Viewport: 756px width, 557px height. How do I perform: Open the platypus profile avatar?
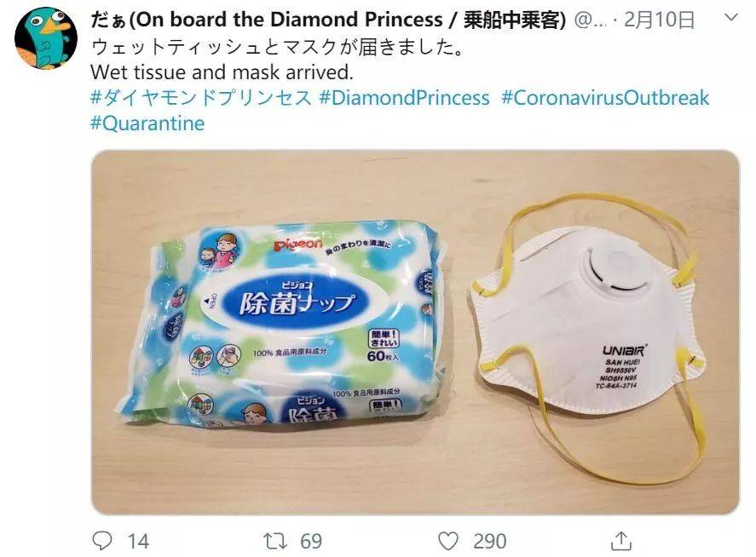pyautogui.click(x=46, y=38)
